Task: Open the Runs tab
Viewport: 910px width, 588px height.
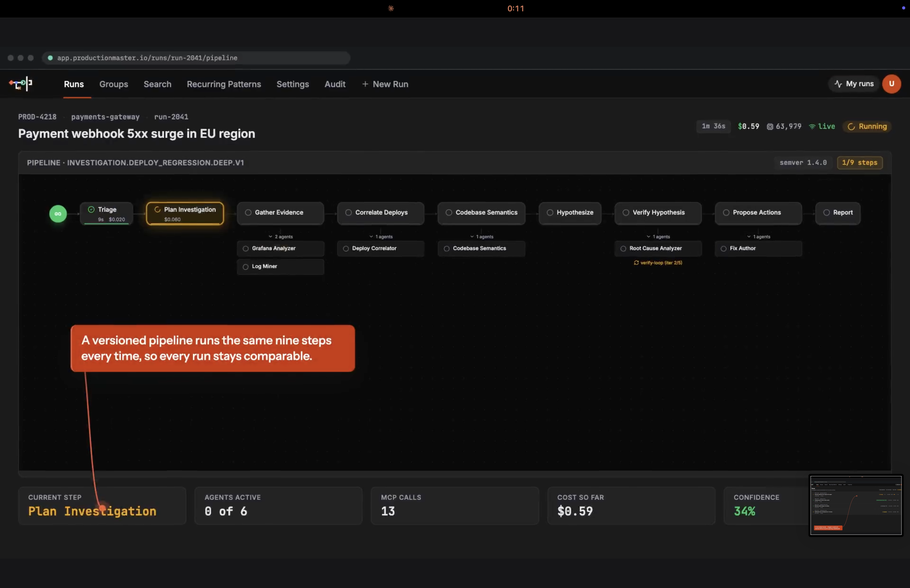Action: click(74, 84)
